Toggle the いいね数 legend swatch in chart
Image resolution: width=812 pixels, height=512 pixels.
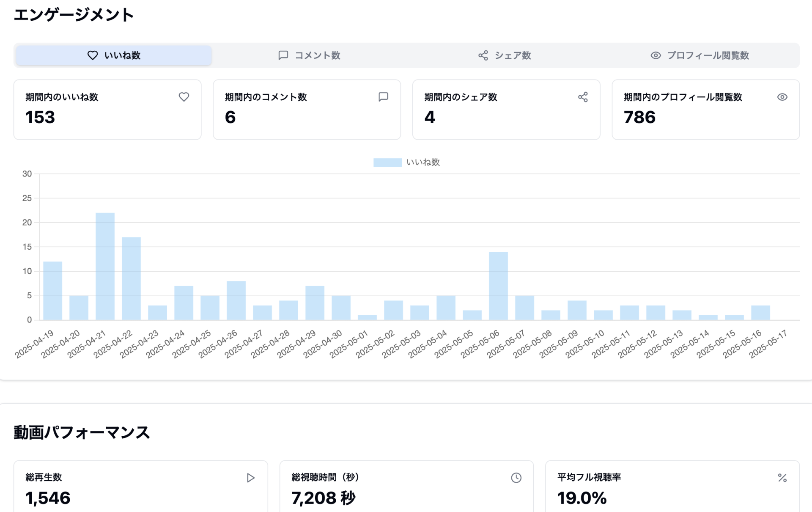[387, 162]
